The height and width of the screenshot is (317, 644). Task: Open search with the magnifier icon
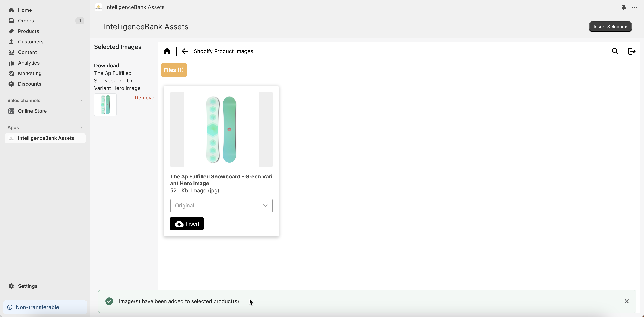[615, 51]
